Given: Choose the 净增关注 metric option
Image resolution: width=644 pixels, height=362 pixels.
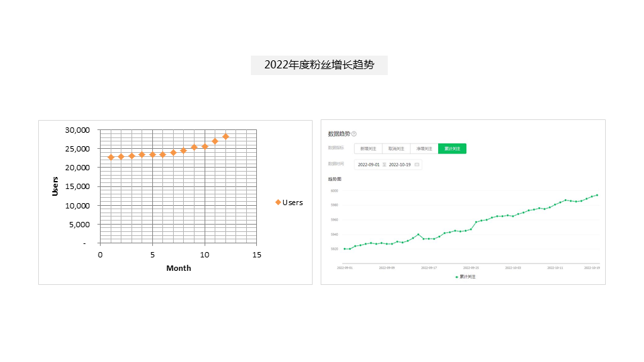Looking at the screenshot, I should (x=424, y=148).
